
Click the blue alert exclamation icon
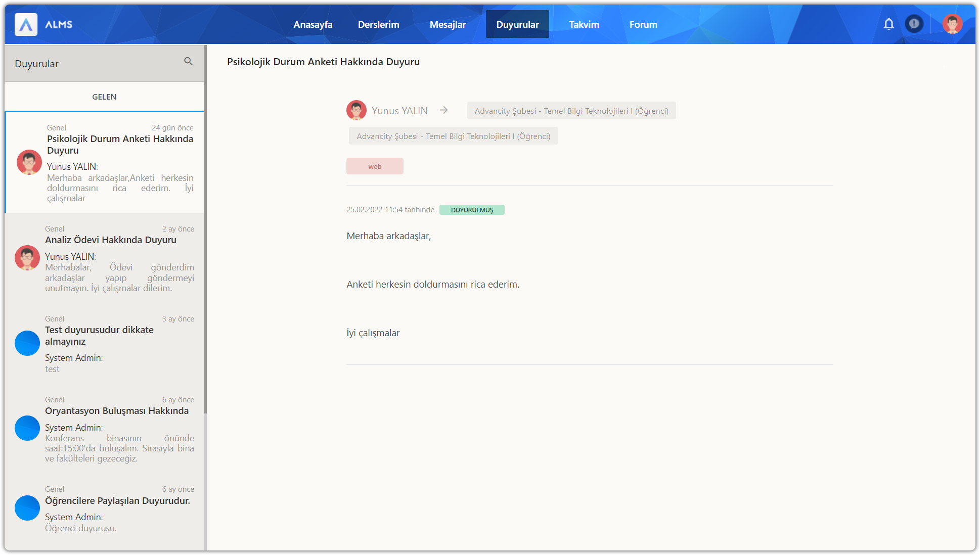pyautogui.click(x=914, y=24)
